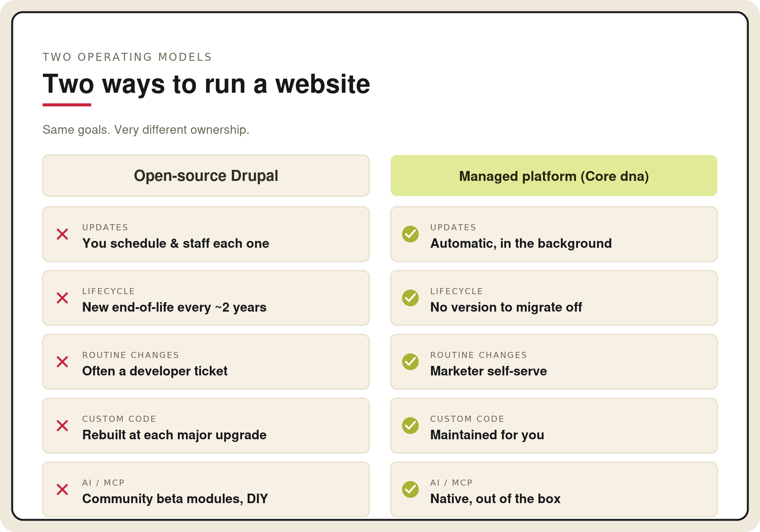The height and width of the screenshot is (532, 760).
Task: Select the Open-source Drupal column header
Action: point(206,176)
